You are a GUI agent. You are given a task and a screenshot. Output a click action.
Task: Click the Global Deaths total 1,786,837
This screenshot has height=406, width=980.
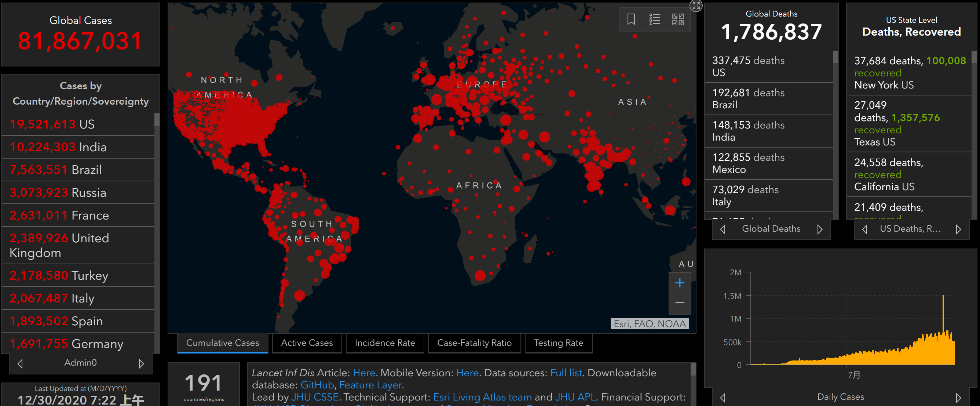771,32
